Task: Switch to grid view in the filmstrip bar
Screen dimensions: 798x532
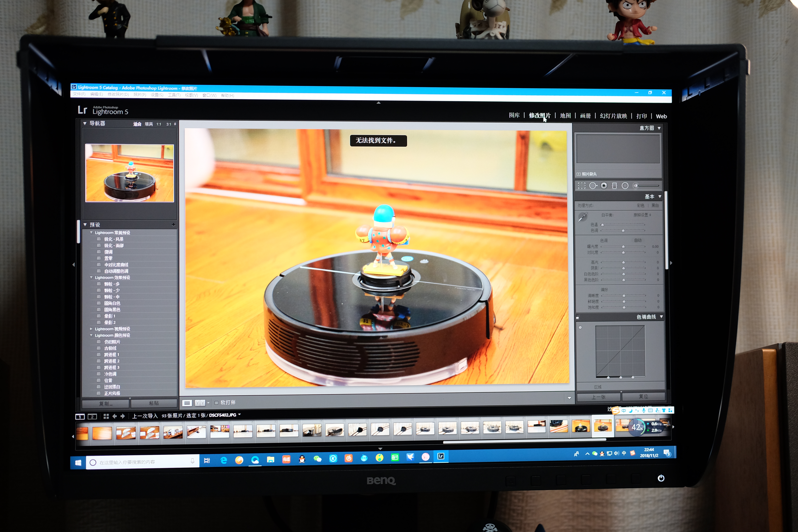Action: [106, 416]
